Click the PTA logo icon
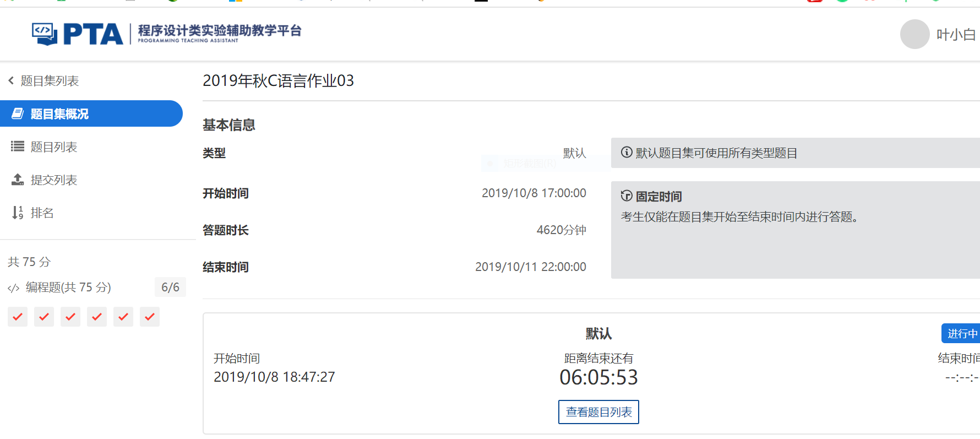This screenshot has height=439, width=980. point(45,34)
